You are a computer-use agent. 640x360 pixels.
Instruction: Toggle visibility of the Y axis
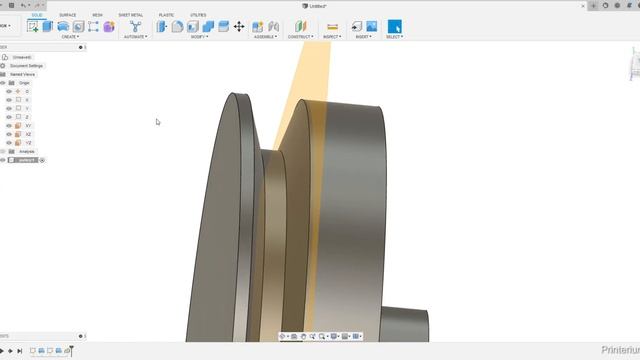point(9,109)
